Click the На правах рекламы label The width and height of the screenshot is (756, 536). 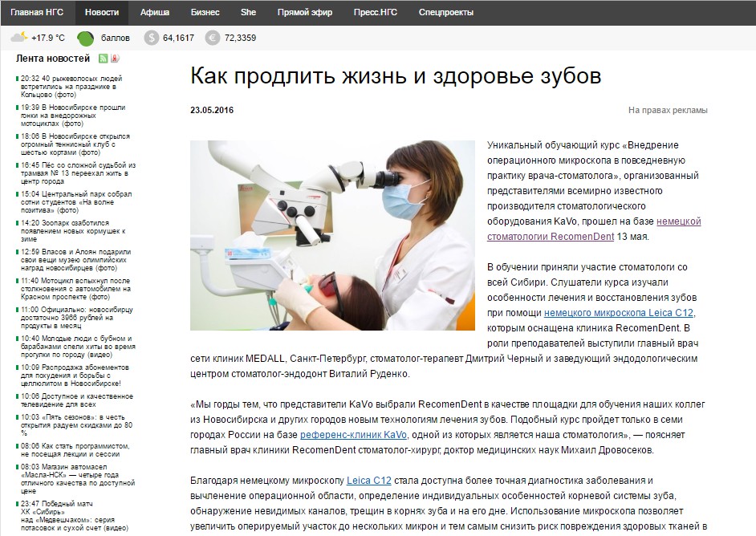(x=668, y=111)
